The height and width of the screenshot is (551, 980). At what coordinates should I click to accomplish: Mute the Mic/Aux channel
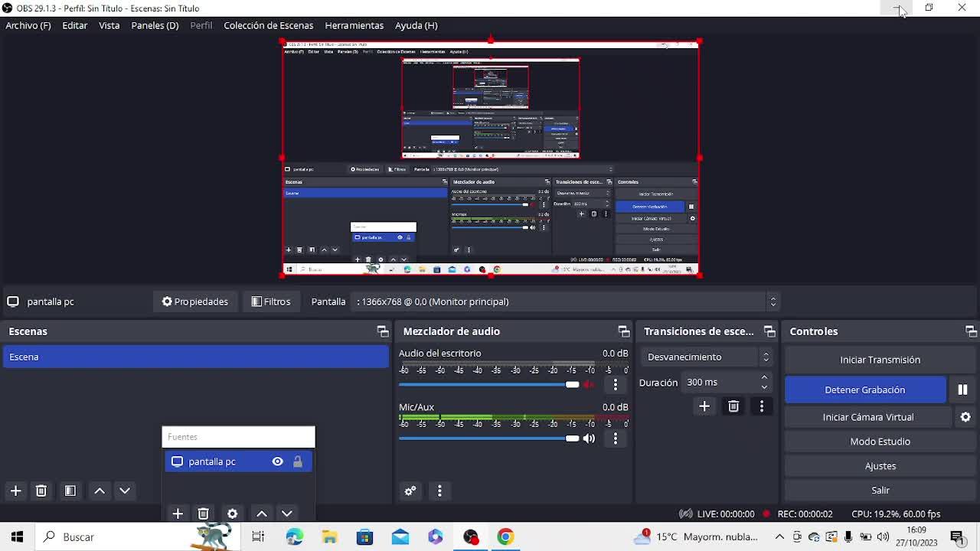coord(589,439)
